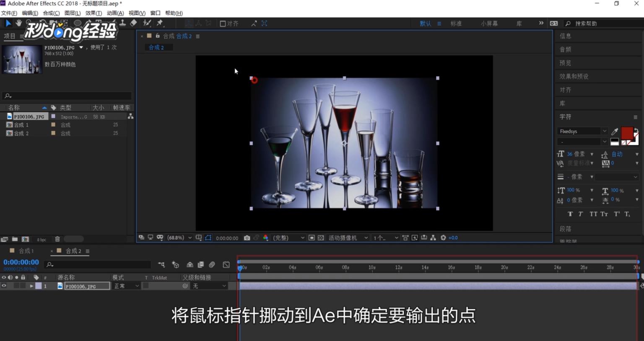Switch to the 标准 workspace
This screenshot has width=644, height=341.
(x=456, y=23)
